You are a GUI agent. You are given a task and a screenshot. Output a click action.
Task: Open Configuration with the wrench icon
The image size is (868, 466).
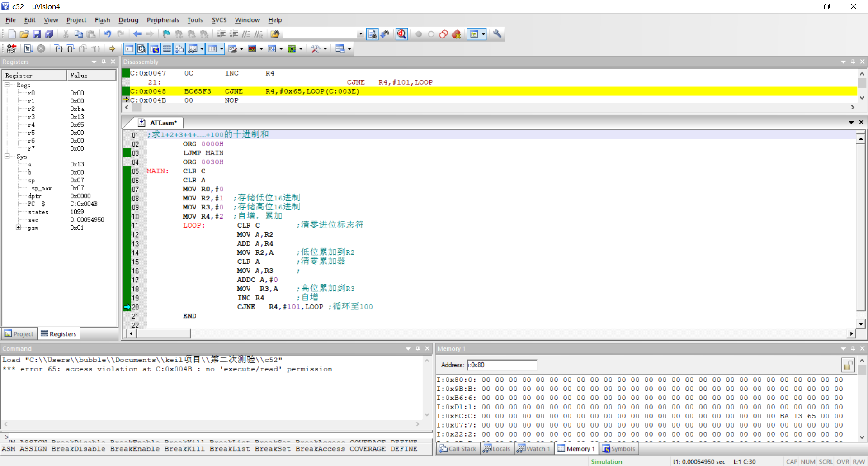497,34
